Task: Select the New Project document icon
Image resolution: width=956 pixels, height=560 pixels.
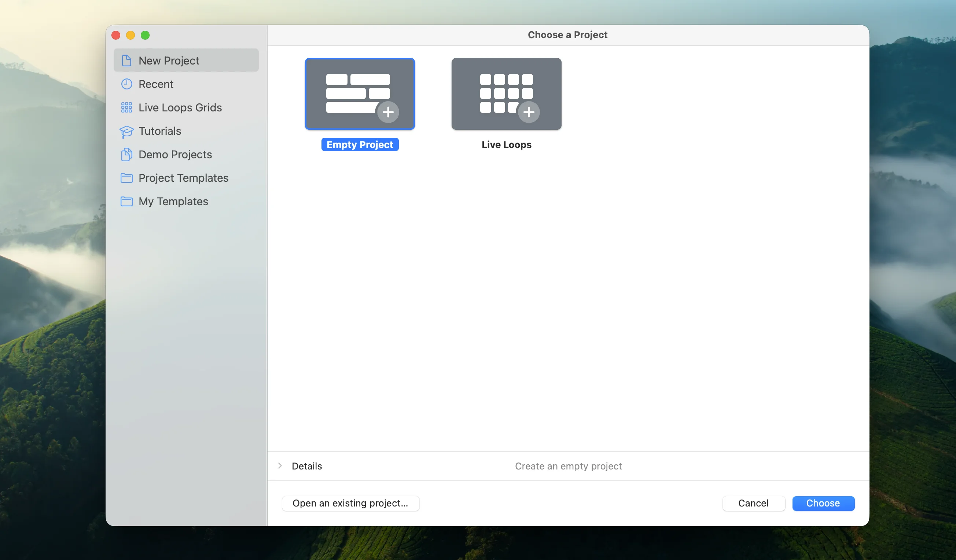Action: 127,60
